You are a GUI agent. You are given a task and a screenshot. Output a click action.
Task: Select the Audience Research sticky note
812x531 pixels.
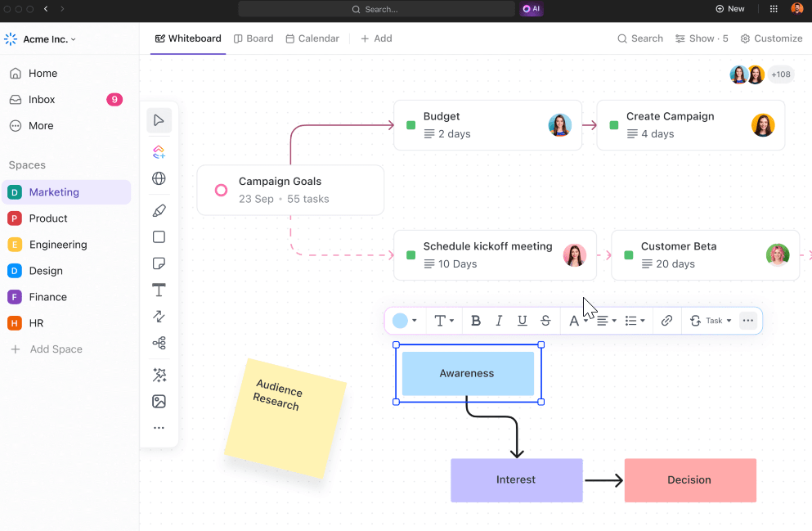(285, 419)
